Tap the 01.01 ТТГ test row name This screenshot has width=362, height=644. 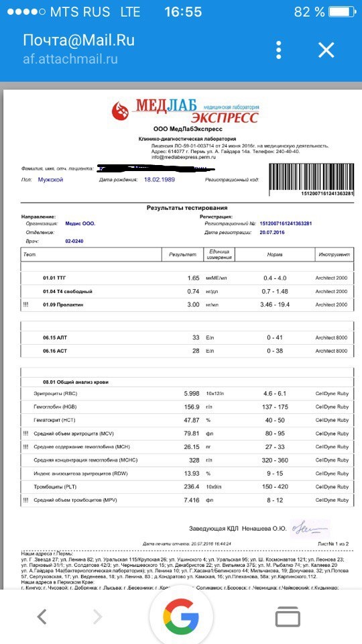[x=54, y=278]
